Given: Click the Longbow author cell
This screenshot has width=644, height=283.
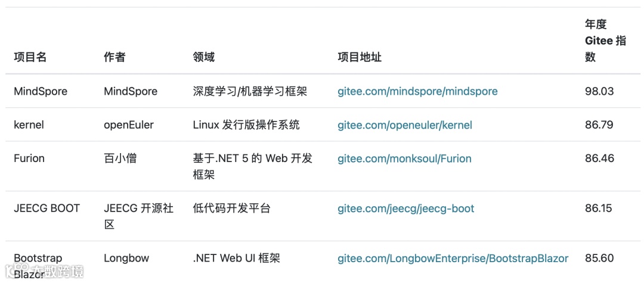Looking at the screenshot, I should 126,259.
